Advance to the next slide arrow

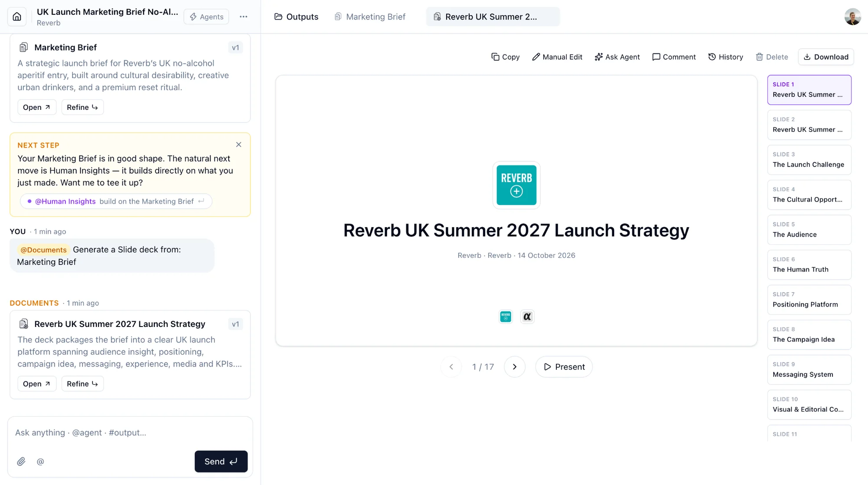point(515,367)
